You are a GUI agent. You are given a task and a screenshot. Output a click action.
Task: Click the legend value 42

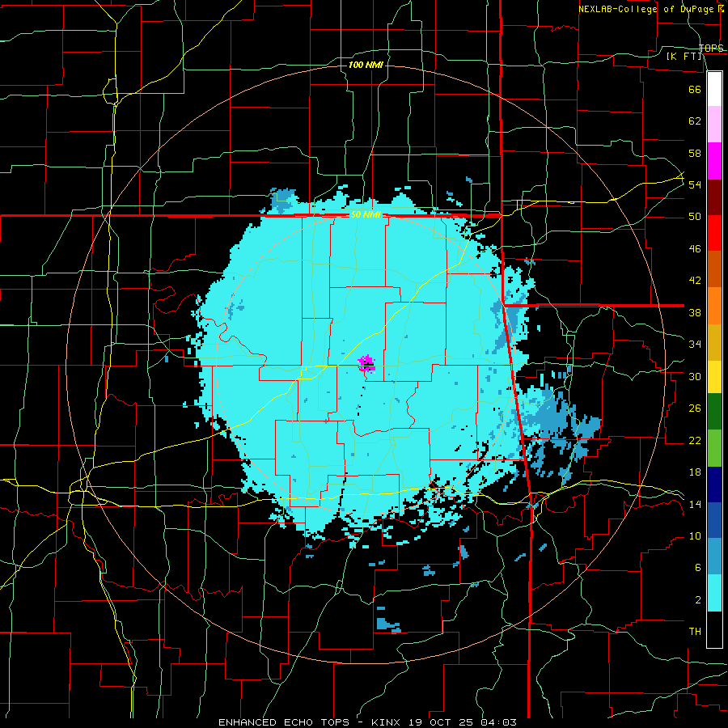(x=695, y=281)
